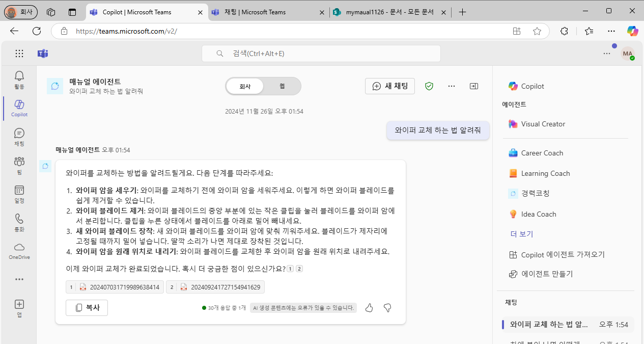
Task: Open the Learning Coach agent
Action: click(x=539, y=173)
